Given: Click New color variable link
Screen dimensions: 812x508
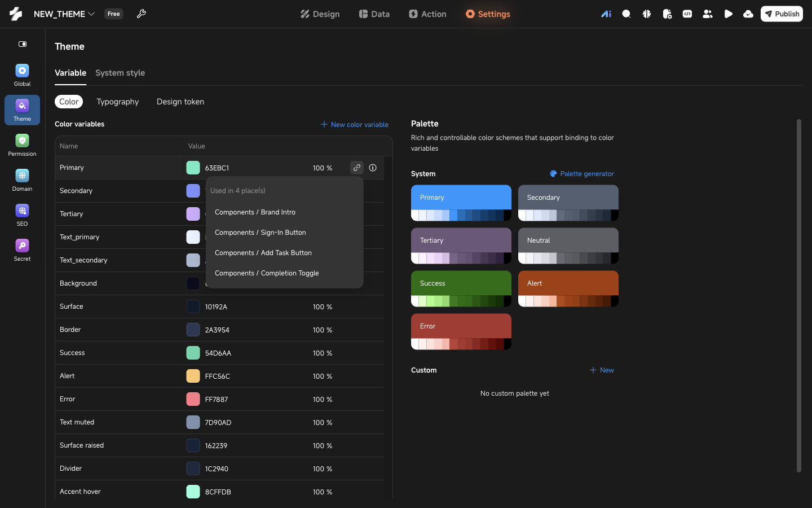Looking at the screenshot, I should pyautogui.click(x=355, y=124).
